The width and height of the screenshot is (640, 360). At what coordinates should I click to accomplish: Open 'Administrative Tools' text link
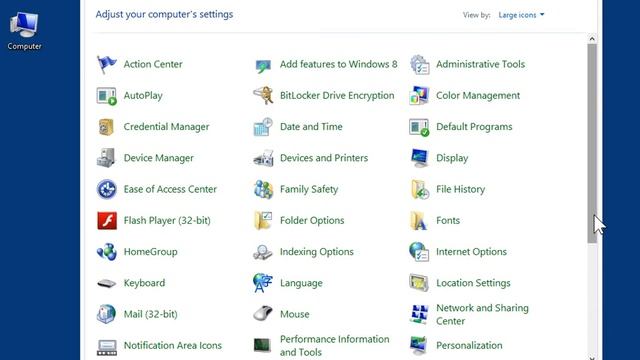[x=481, y=64]
